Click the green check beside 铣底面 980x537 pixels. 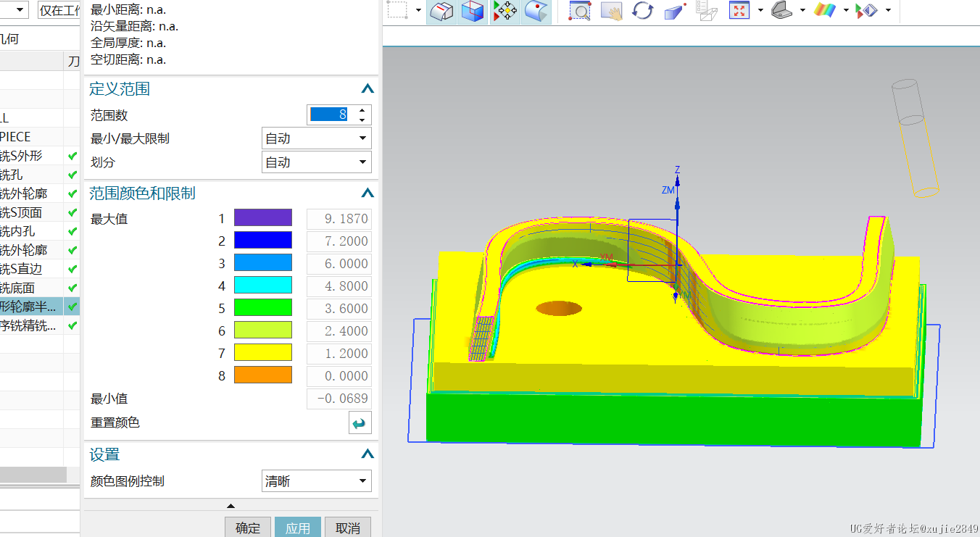click(72, 288)
